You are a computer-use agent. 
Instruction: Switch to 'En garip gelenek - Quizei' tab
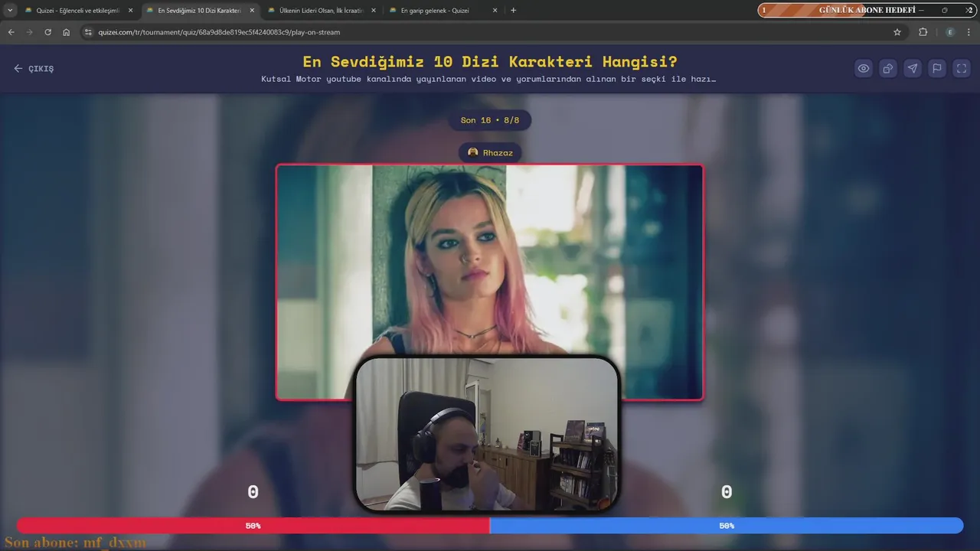pos(442,11)
